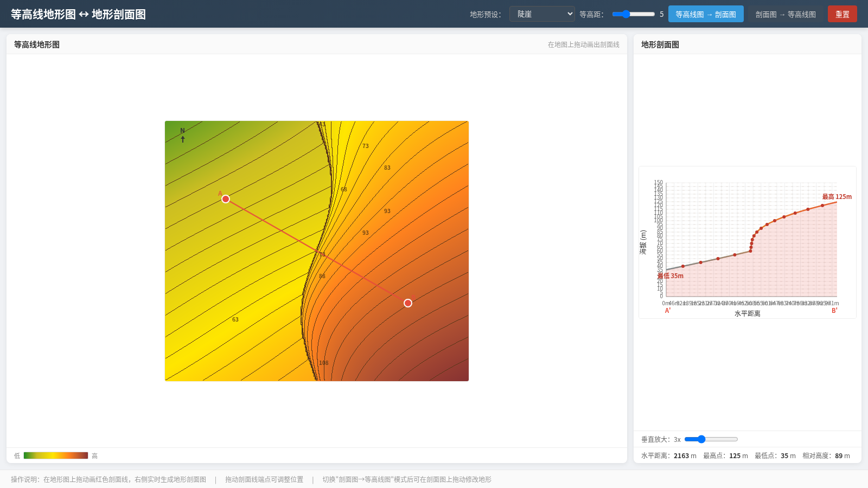Click the 最低 35m label on profile chart
The width and height of the screenshot is (868, 488).
671,276
